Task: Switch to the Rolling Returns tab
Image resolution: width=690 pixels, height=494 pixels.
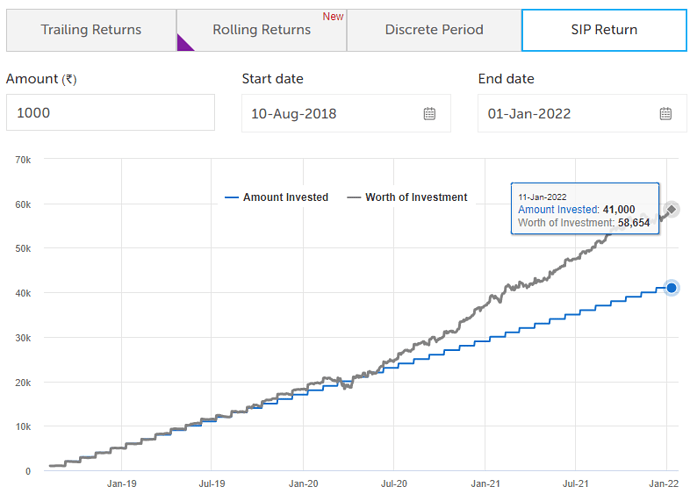Action: coord(262,30)
